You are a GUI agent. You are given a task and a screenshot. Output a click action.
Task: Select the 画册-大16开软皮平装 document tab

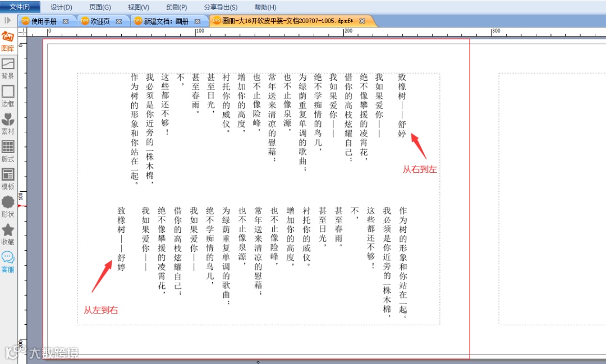tap(288, 21)
